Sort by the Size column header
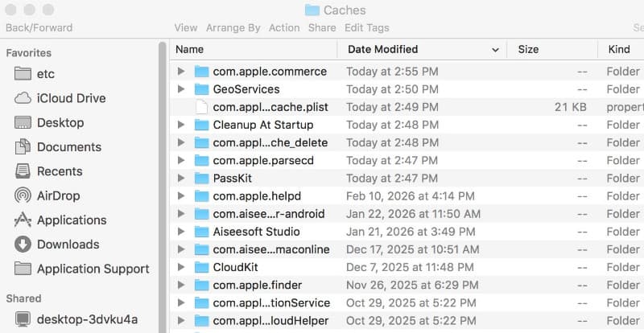Viewport: 644px width, 333px height. tap(552, 49)
